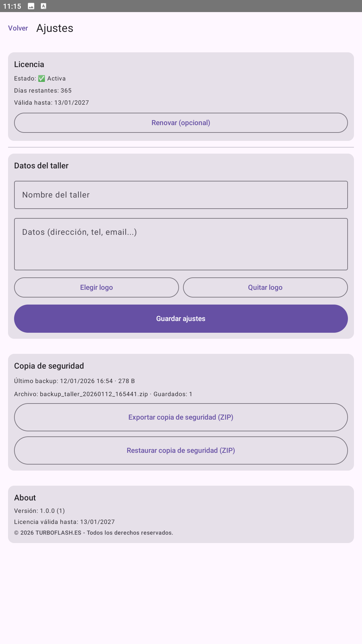The height and width of the screenshot is (644, 362).
Task: Click the Nombre del taller input field
Action: (181, 195)
